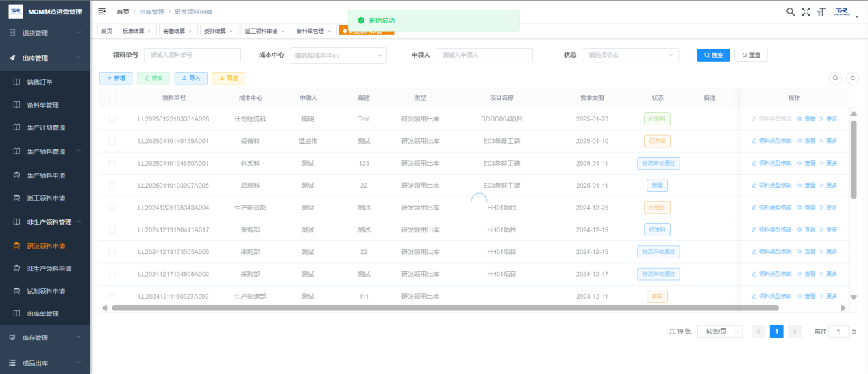The height and width of the screenshot is (374, 868).
Task: Click the 成品出库 sidebar icon
Action: [12, 363]
